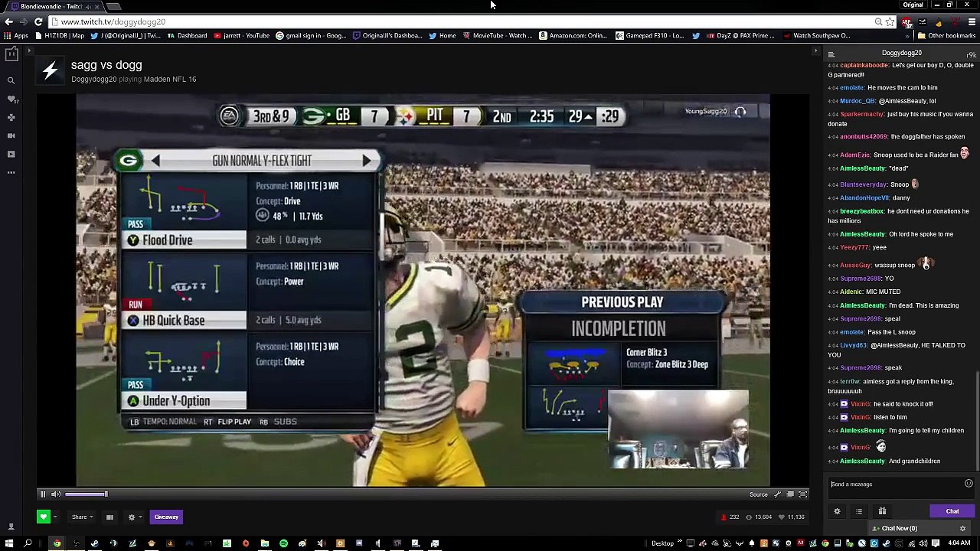Open Chat Now panel settings gear
The height and width of the screenshot is (551, 980).
963,528
